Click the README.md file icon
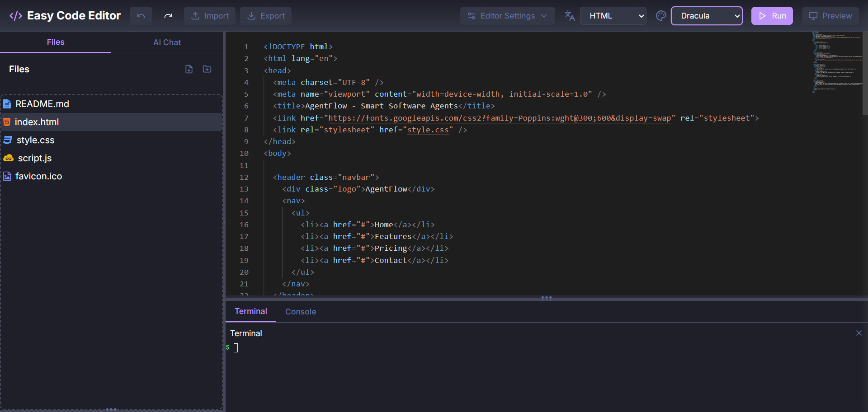Screen dimensions: 868x412 [7, 104]
